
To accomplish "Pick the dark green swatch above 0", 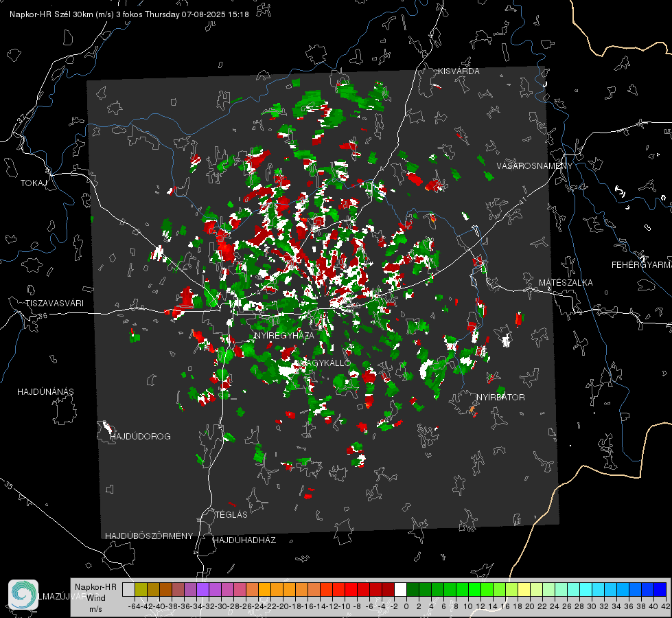I will tap(413, 589).
